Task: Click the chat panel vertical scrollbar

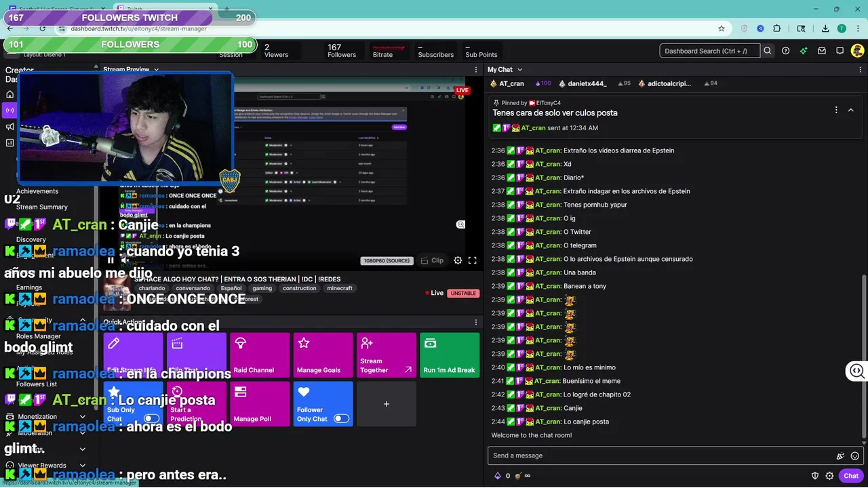Action: click(x=863, y=356)
